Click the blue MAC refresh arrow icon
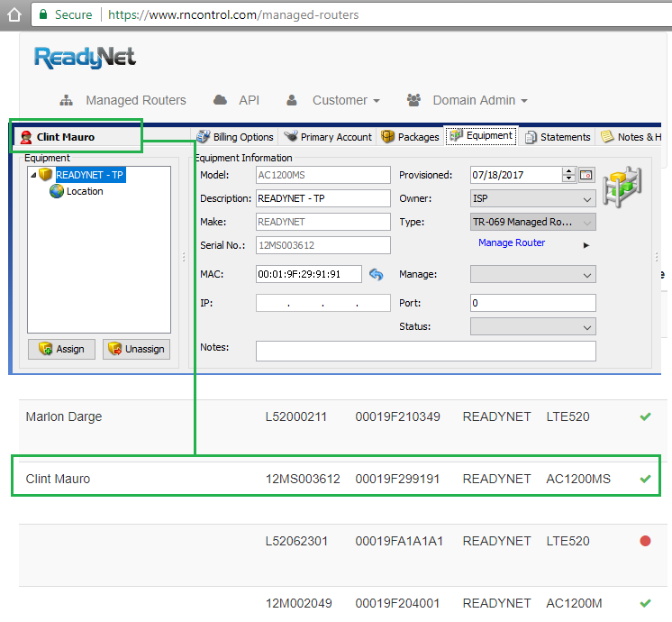The height and width of the screenshot is (622, 672). [x=376, y=274]
